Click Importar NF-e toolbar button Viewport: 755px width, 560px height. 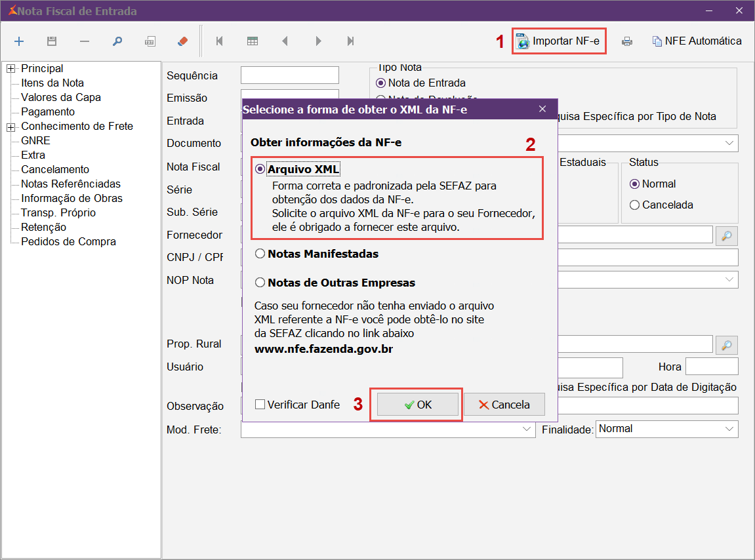559,41
